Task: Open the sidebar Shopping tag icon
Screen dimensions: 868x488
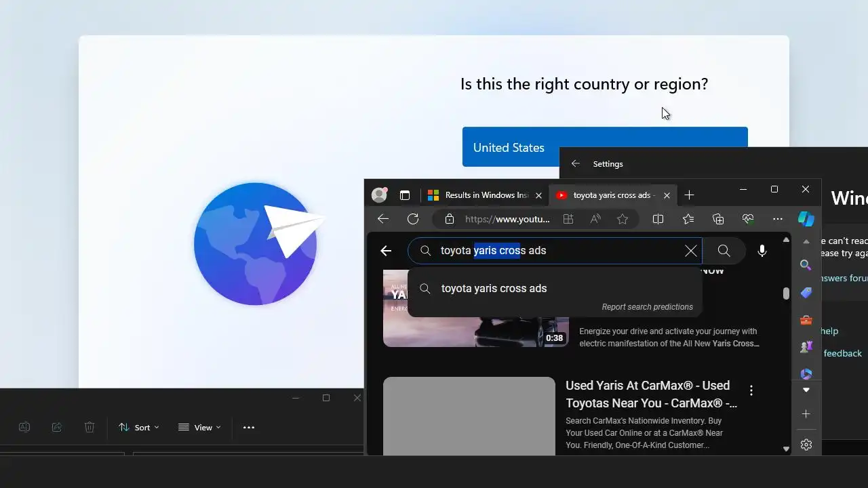Action: 806,293
